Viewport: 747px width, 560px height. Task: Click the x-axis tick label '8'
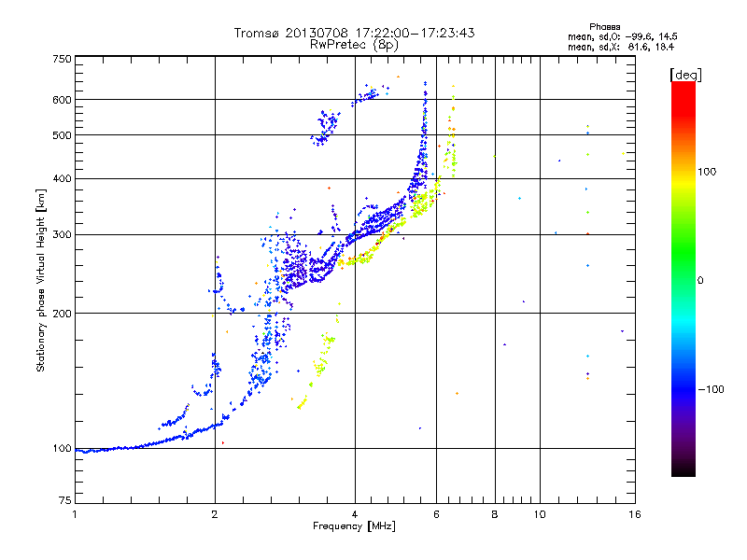[x=495, y=514]
